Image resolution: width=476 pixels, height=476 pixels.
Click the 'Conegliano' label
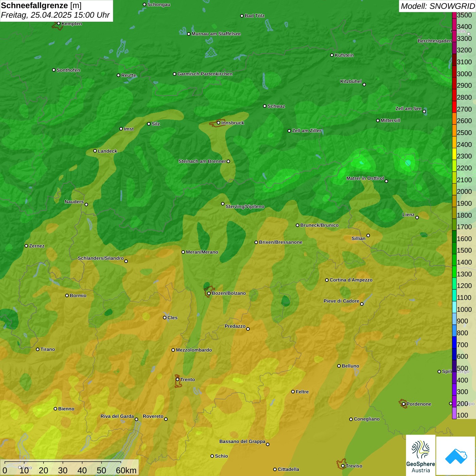(367, 419)
